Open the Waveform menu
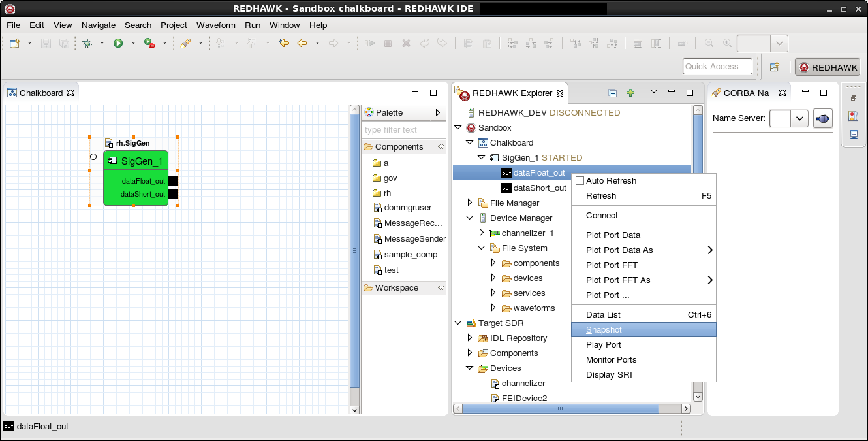Screen dimensions: 868x441 215,25
